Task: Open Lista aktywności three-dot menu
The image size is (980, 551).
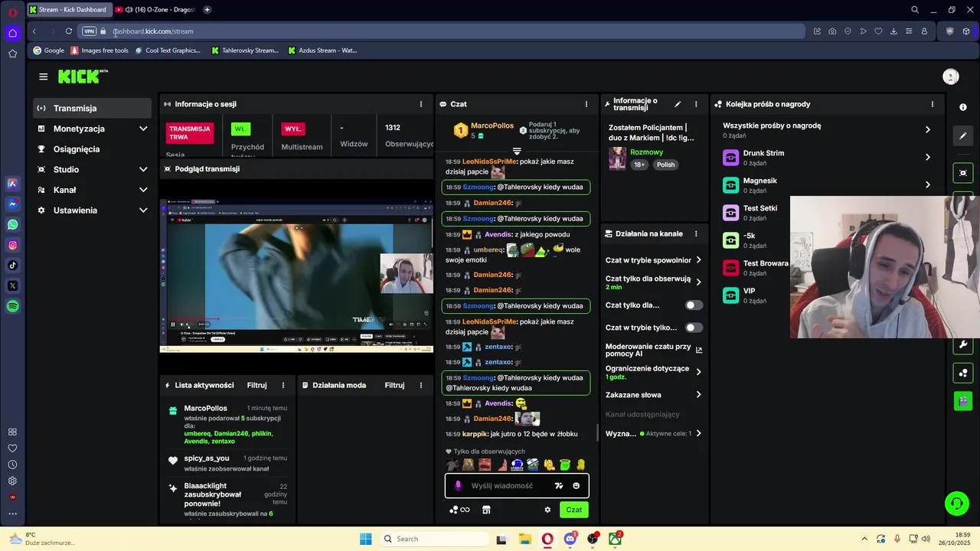Action: [283, 386]
